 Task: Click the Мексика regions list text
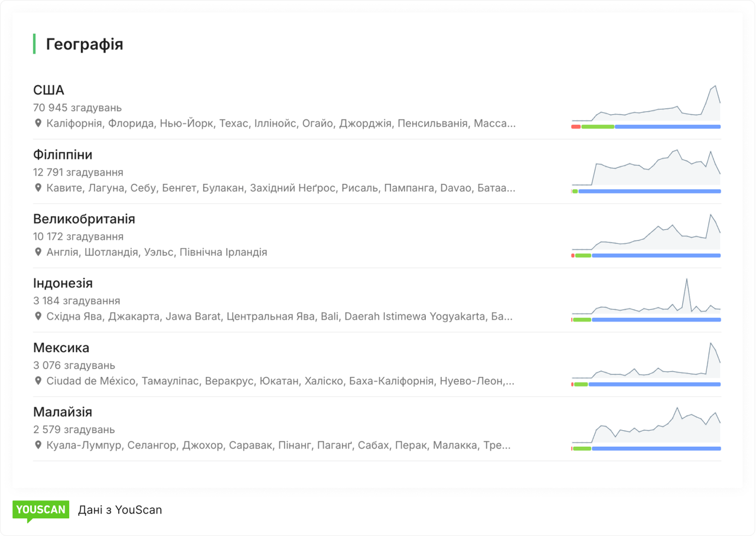pos(280,381)
